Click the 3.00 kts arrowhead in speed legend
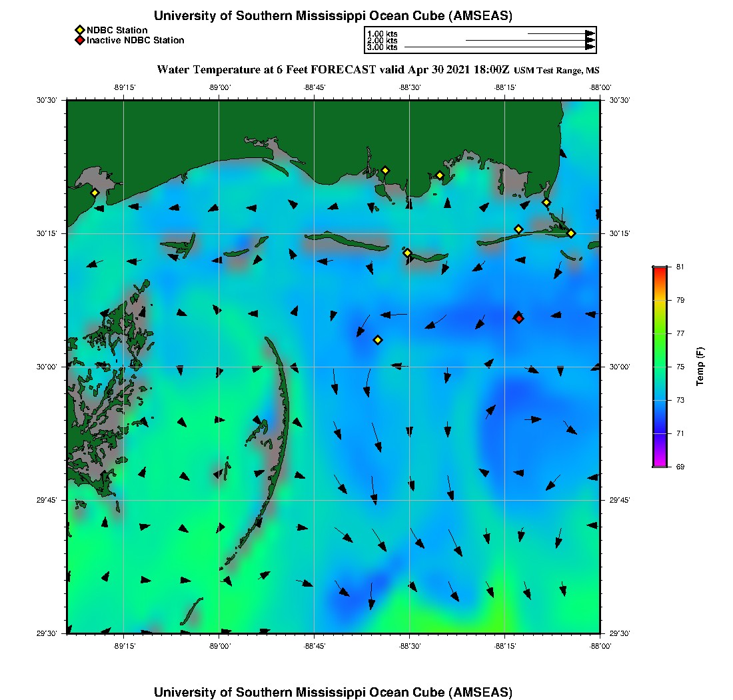733x700 pixels. coord(590,47)
